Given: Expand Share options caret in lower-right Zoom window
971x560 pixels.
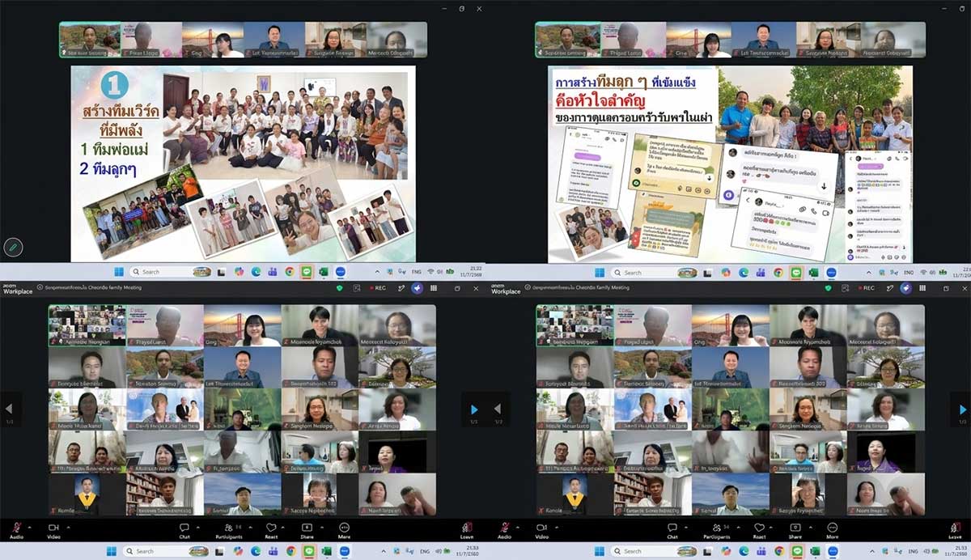Looking at the screenshot, I should pos(810,527).
